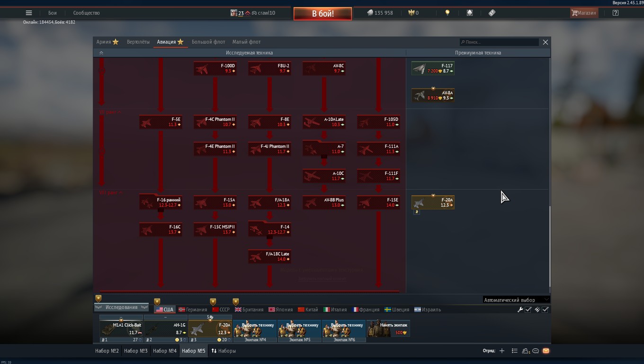The width and height of the screenshot is (644, 364).
Task: Switch to Армия tab
Action: point(107,42)
